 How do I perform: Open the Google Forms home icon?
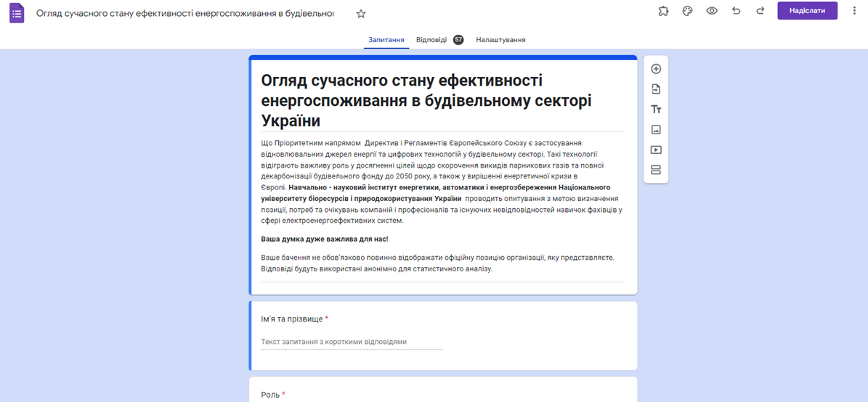[17, 13]
